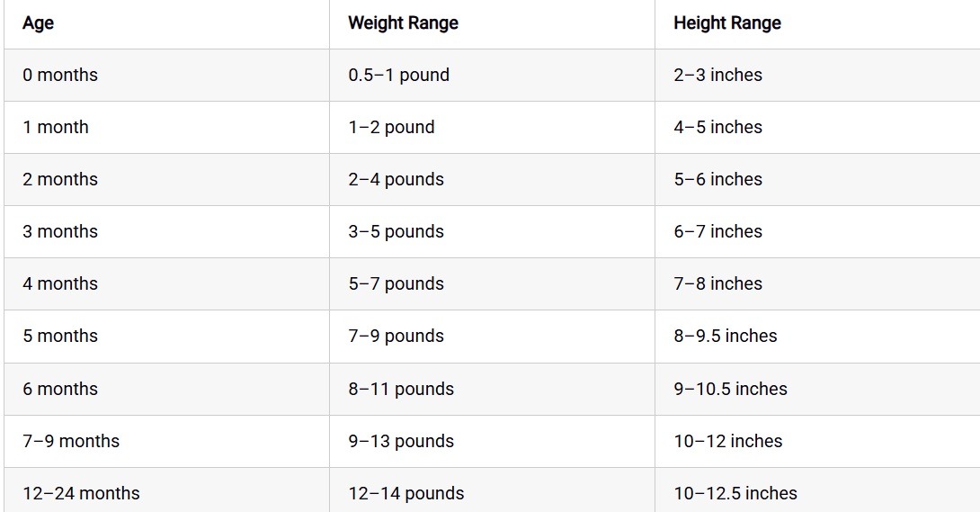Viewport: 980px width, 512px height.
Task: Click the "8–11 pounds" weight cell
Action: coord(401,390)
